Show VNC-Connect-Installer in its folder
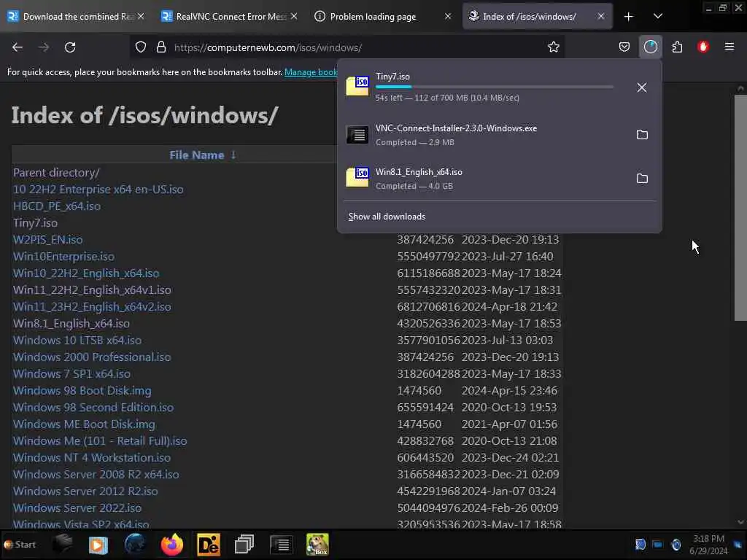 (x=642, y=135)
